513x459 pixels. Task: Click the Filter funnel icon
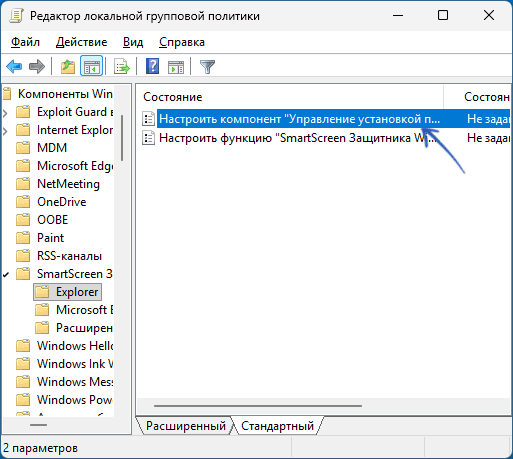[207, 67]
